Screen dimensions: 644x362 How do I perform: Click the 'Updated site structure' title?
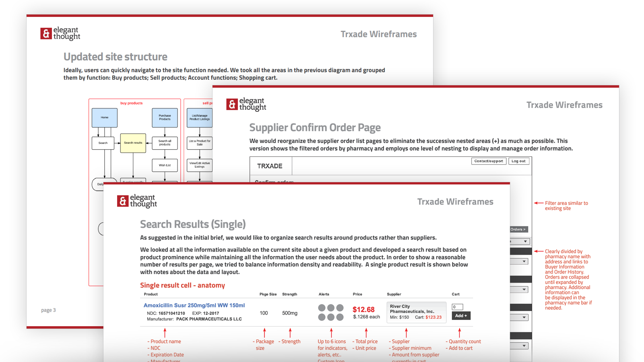[x=115, y=57]
